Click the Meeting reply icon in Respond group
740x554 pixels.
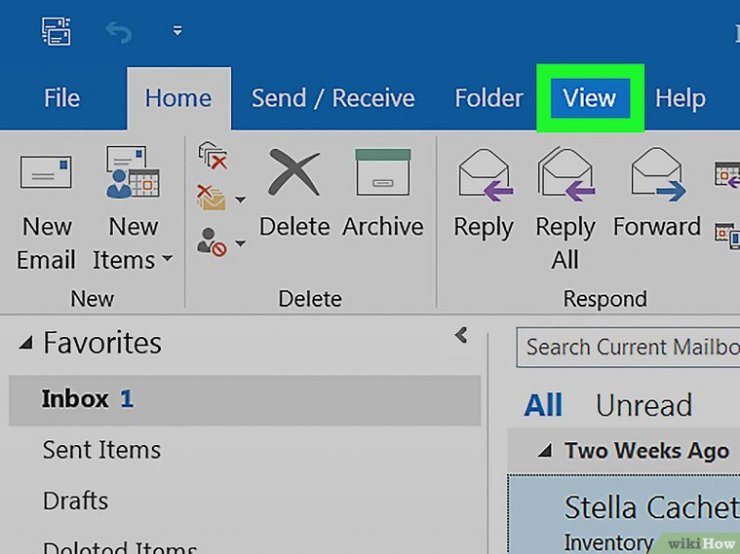tap(727, 175)
